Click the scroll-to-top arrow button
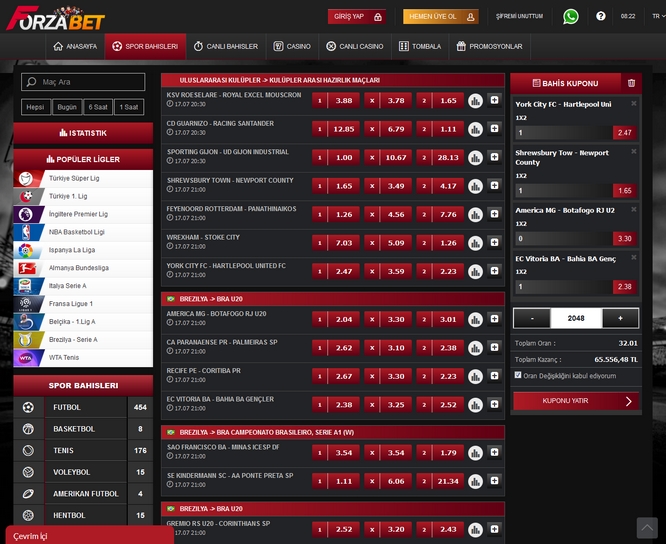The image size is (666, 544). pyautogui.click(x=647, y=528)
